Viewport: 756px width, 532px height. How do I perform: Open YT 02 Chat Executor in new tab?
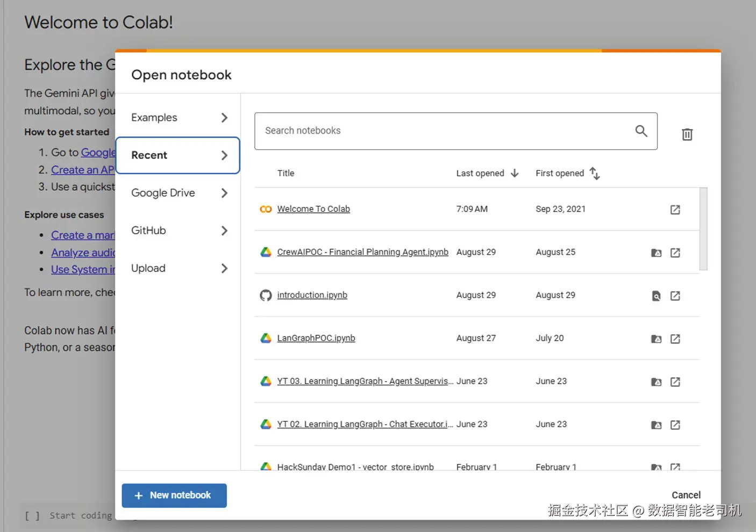point(675,425)
